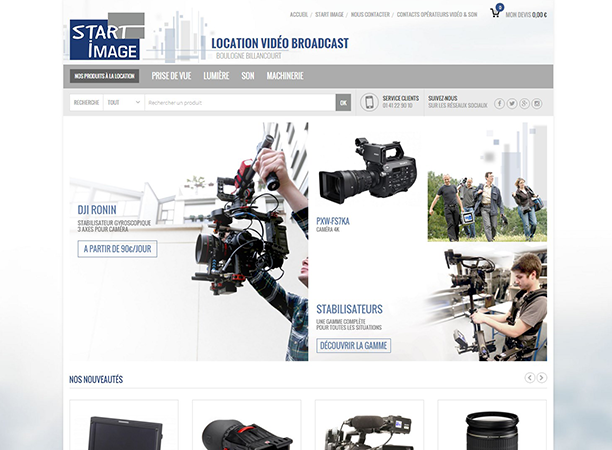Open the Nous Contacter link
Screen dimensions: 612x450
(370, 15)
